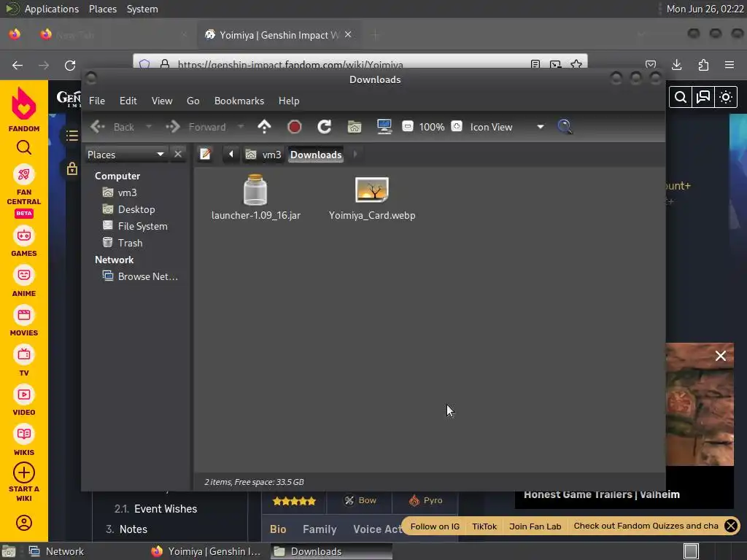Open Games section in Fandom sidebar
Viewport: 747px width, 560px height.
coord(24,242)
